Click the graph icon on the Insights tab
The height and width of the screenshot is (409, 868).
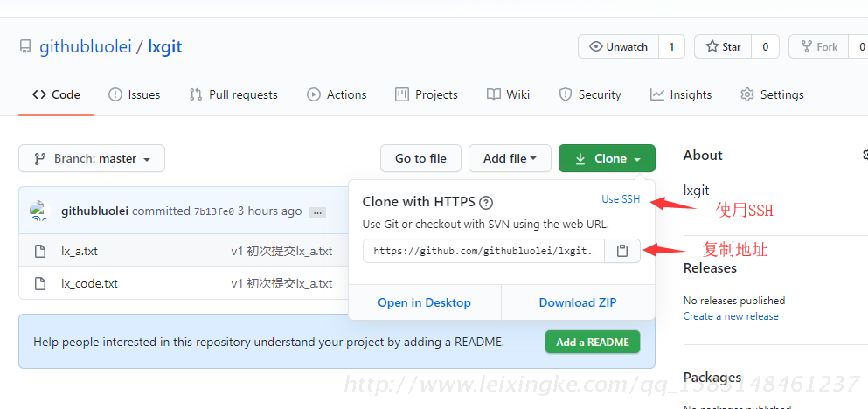[x=657, y=94]
